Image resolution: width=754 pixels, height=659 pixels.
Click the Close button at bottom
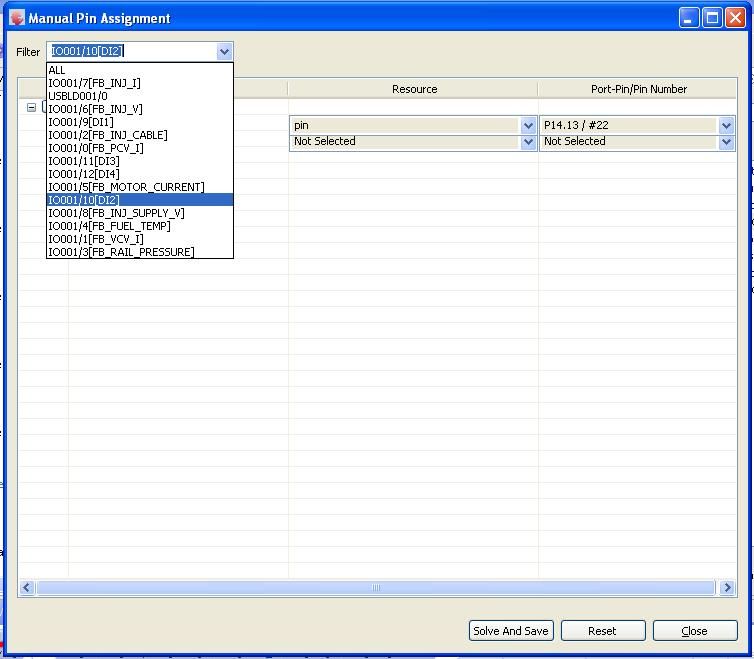(x=695, y=631)
